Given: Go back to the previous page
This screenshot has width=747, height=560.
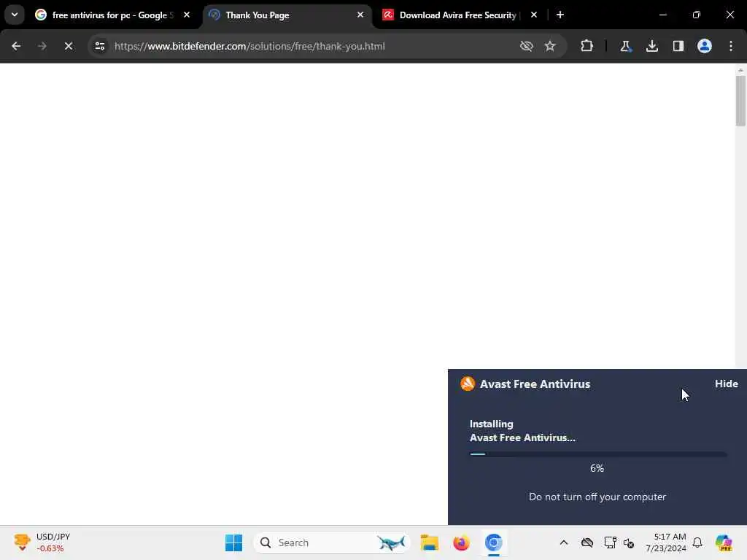Looking at the screenshot, I should click(16, 46).
